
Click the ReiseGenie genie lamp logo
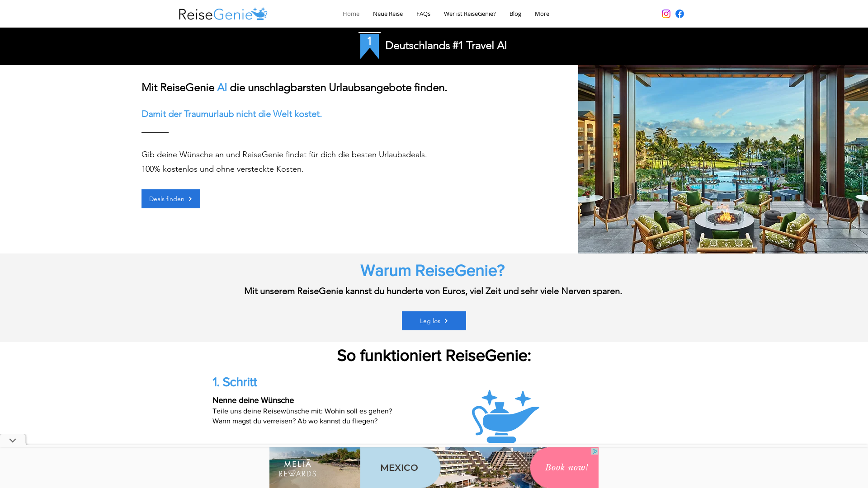click(260, 13)
